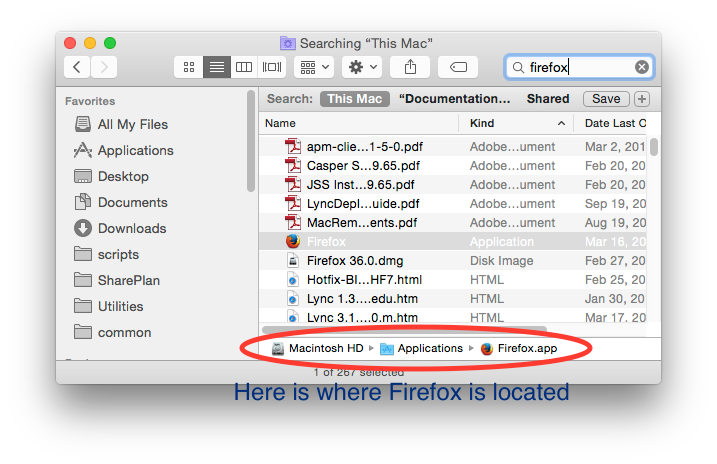This screenshot has width=717, height=464.
Task: Click Macintosh HD in path bar
Action: coord(318,348)
